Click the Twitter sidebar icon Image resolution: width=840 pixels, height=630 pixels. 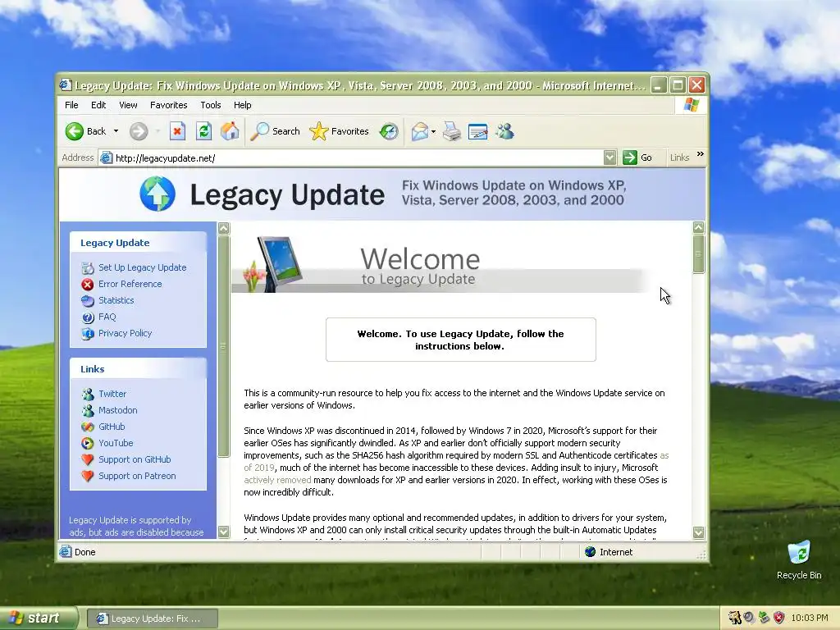click(88, 395)
